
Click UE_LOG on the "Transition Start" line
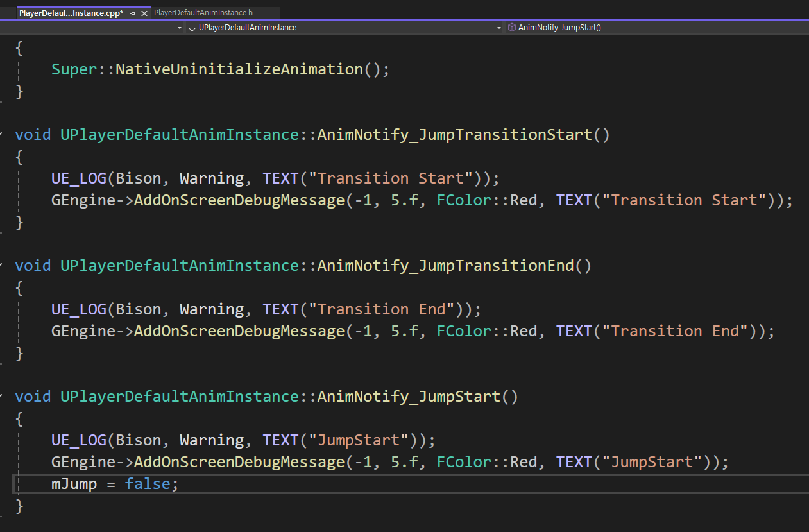tap(79, 178)
